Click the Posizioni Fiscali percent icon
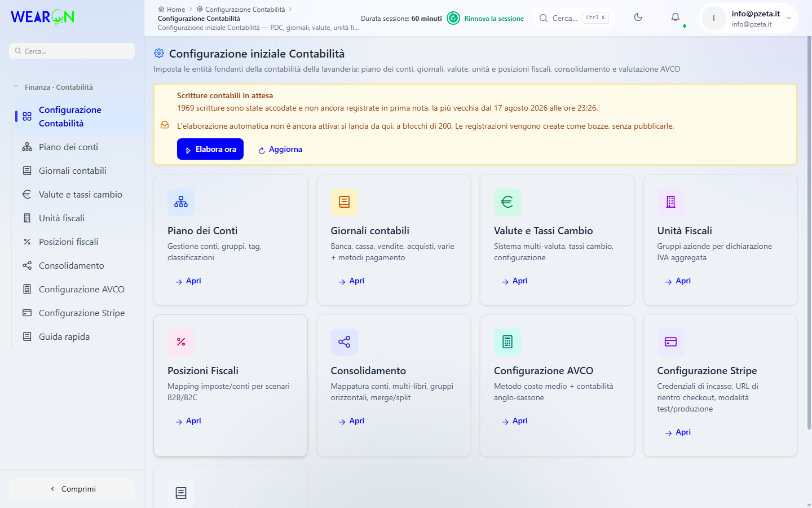The width and height of the screenshot is (812, 508). (181, 341)
